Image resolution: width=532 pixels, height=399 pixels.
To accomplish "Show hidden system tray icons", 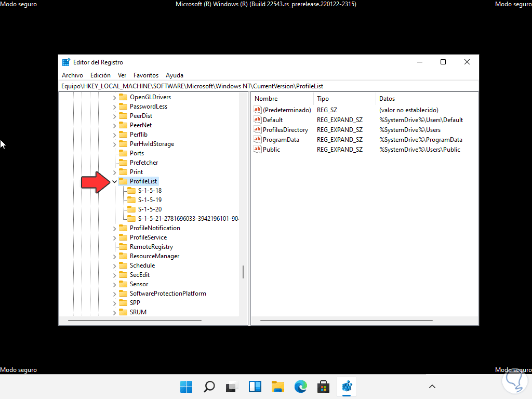I will click(x=432, y=387).
